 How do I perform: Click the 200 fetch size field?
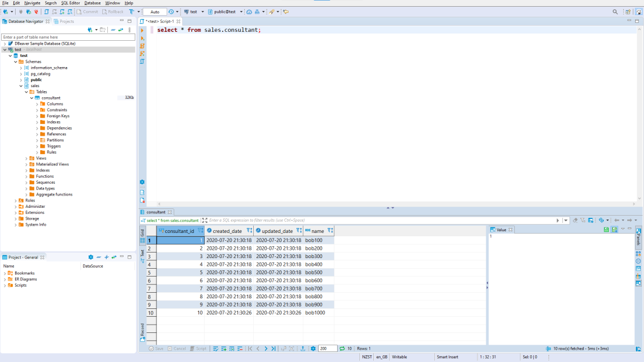pyautogui.click(x=328, y=349)
